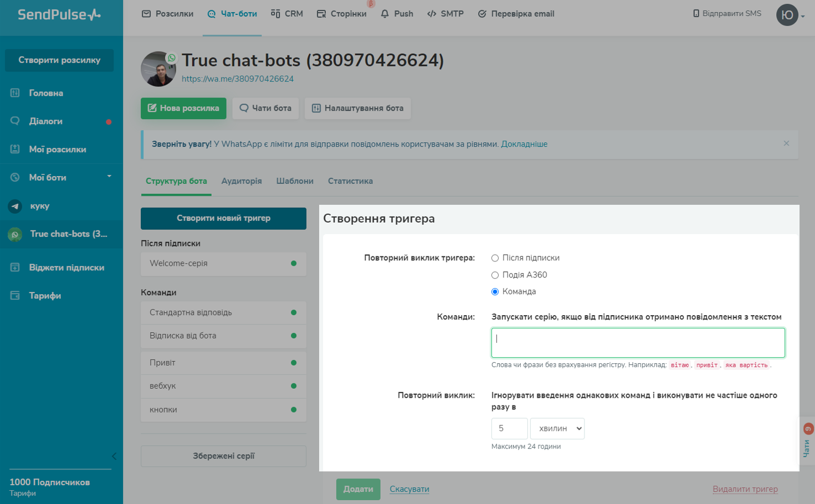Image resolution: width=815 pixels, height=504 pixels.
Task: Click the Сторінки page icon
Action: point(321,14)
